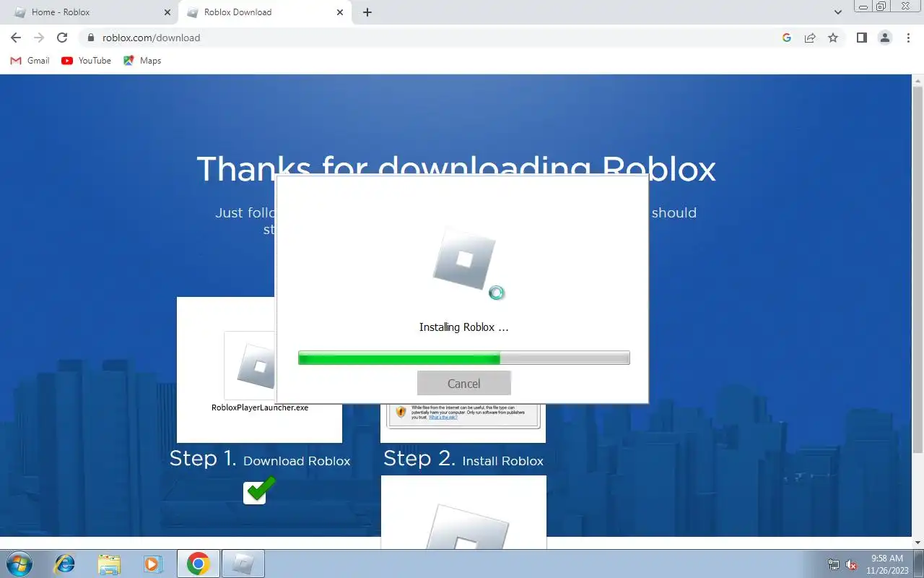Close the Roblox Download tab
Viewport: 924px width, 578px height.
[x=340, y=12]
